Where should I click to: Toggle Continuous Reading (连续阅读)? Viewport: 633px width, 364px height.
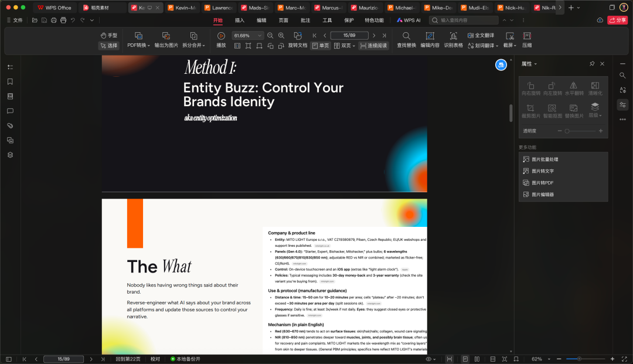373,46
